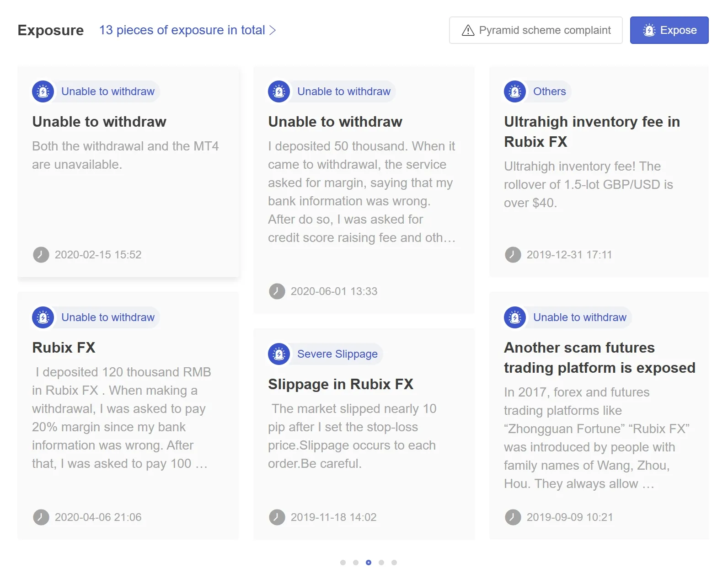
Task: Click siren icon on 2020-06-01 card
Action: [x=279, y=91]
